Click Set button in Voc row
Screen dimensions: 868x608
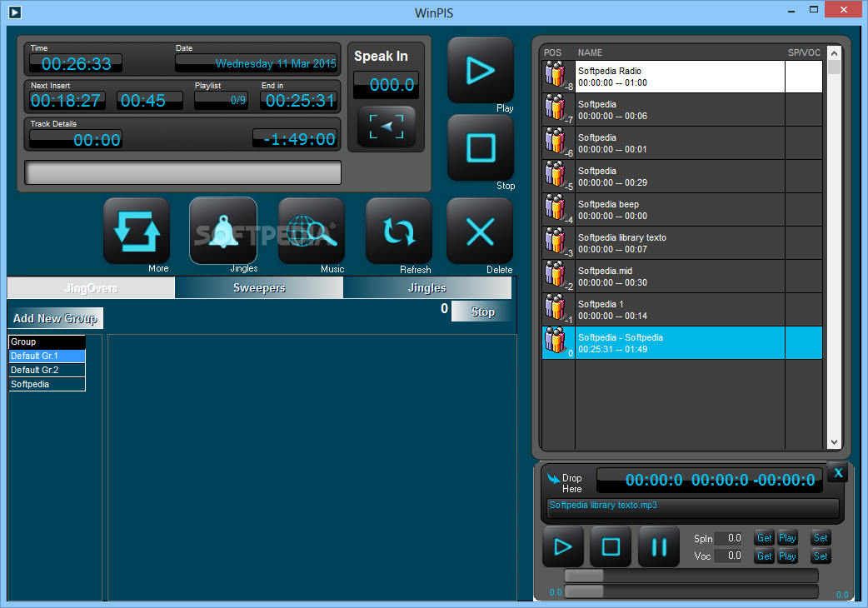click(821, 556)
